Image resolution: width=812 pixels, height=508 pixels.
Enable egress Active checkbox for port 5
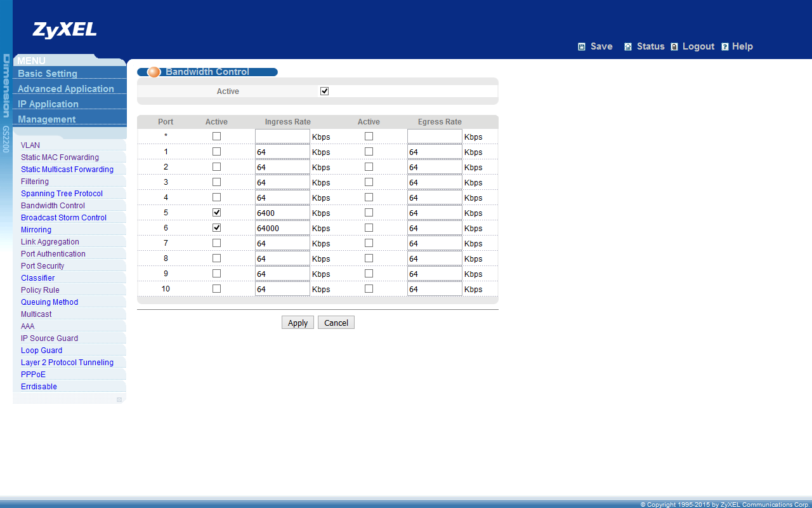(369, 213)
